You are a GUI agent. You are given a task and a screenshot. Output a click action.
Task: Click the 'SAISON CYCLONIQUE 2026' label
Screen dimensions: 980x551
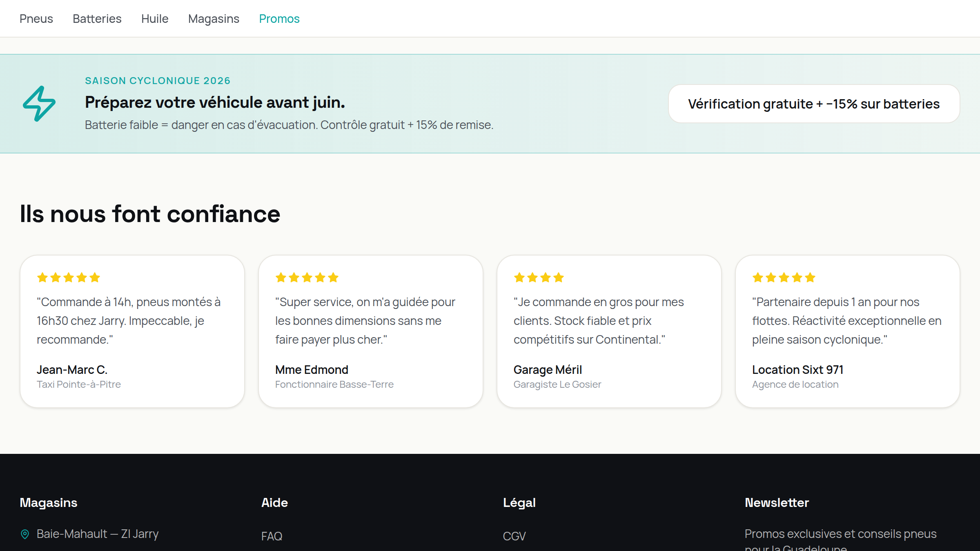click(158, 81)
